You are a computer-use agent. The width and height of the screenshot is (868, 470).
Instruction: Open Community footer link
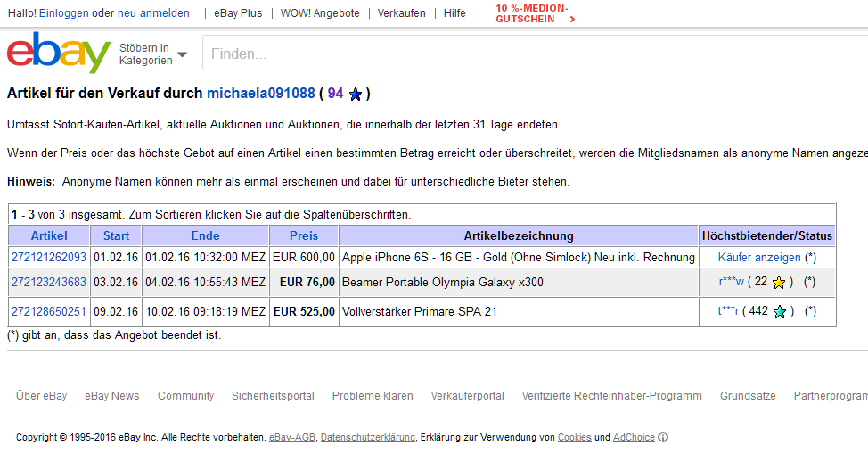(185, 396)
